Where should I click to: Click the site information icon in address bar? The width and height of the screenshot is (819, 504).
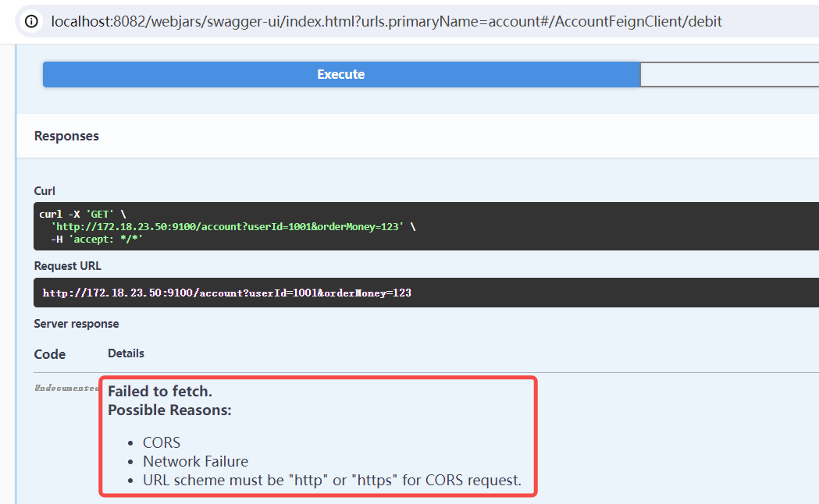pyautogui.click(x=30, y=21)
